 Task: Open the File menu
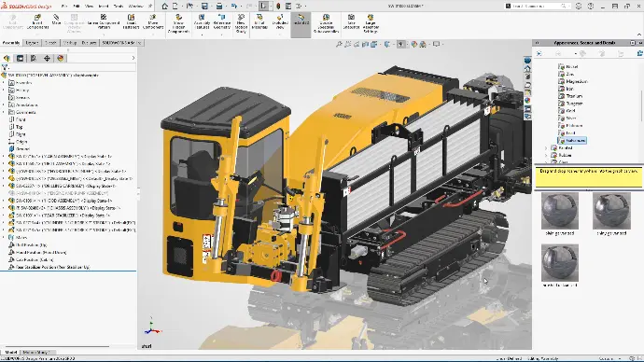tap(64, 7)
